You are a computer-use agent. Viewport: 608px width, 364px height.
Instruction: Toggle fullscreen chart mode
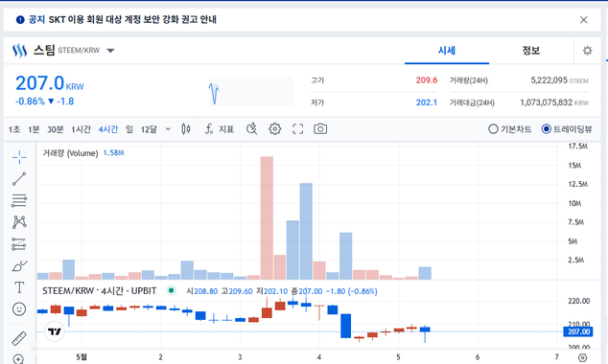(x=298, y=129)
